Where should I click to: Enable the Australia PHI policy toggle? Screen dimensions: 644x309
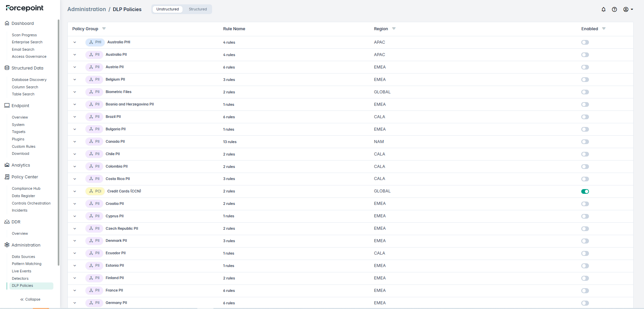(585, 42)
